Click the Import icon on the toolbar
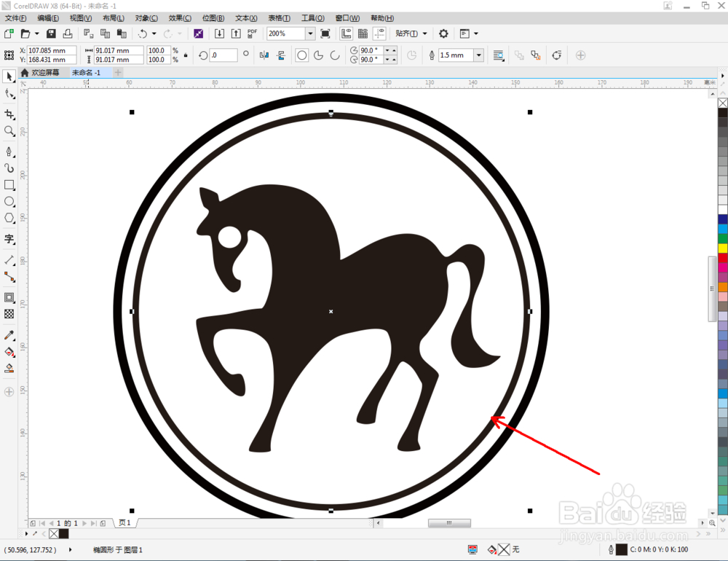The height and width of the screenshot is (561, 728). coord(219,34)
